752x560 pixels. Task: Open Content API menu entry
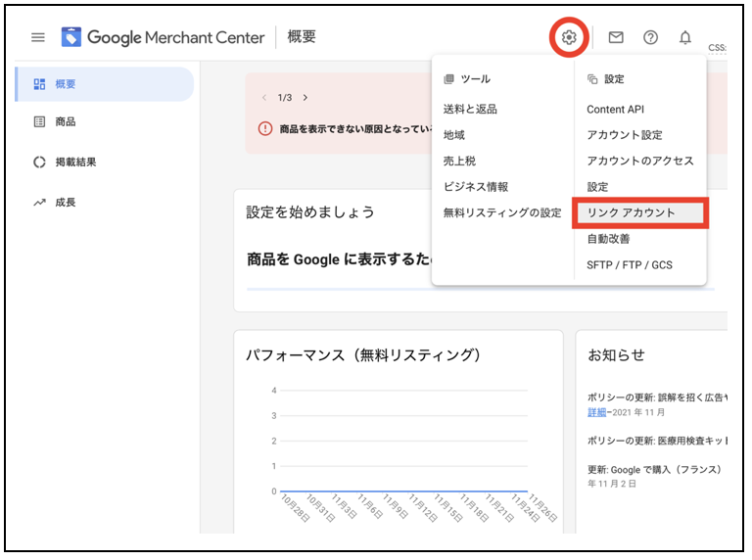coord(615,110)
